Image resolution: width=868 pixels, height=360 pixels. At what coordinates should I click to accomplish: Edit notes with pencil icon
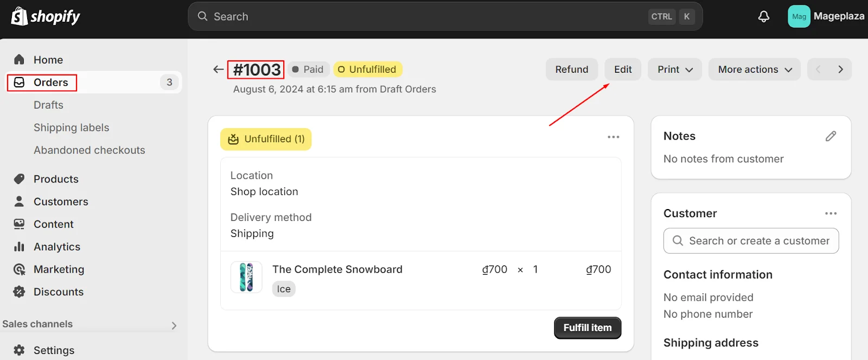click(831, 136)
